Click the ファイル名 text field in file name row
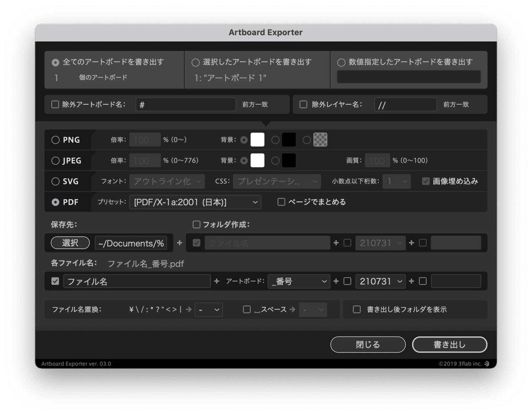 pyautogui.click(x=137, y=281)
